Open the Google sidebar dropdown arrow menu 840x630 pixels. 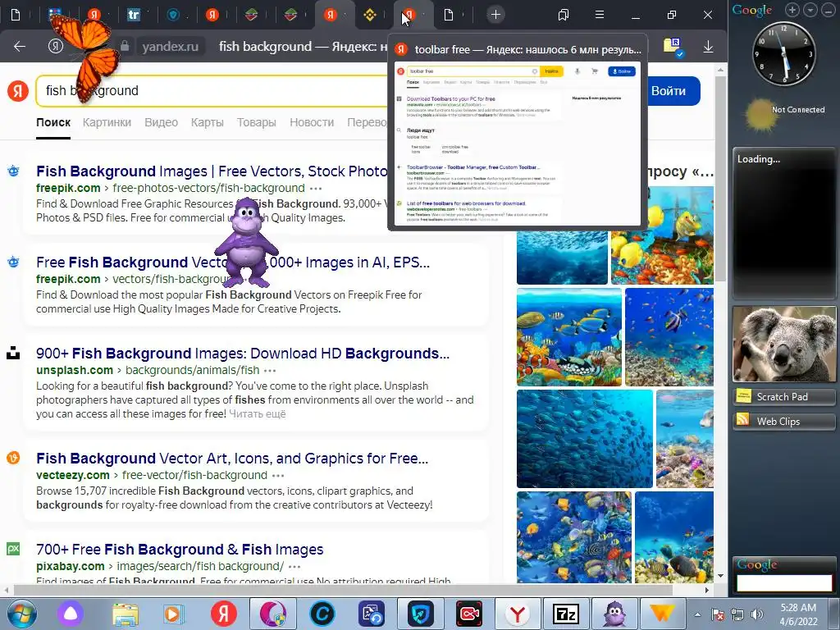810,10
